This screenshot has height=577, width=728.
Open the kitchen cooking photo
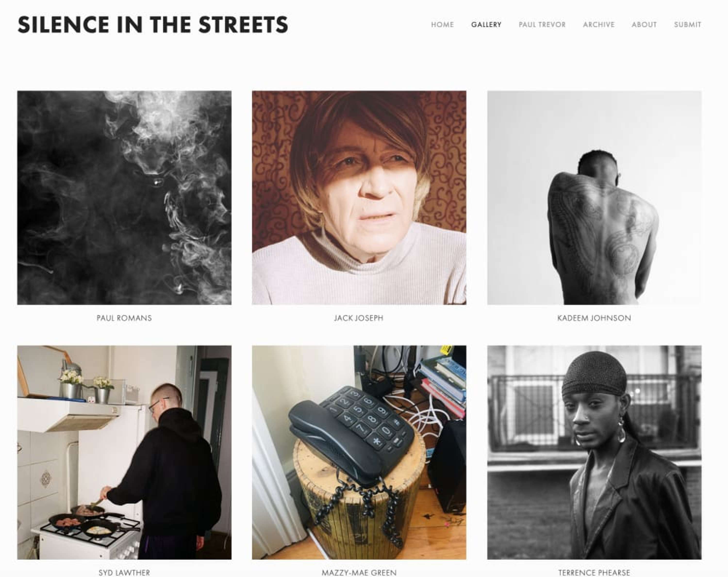coord(124,452)
